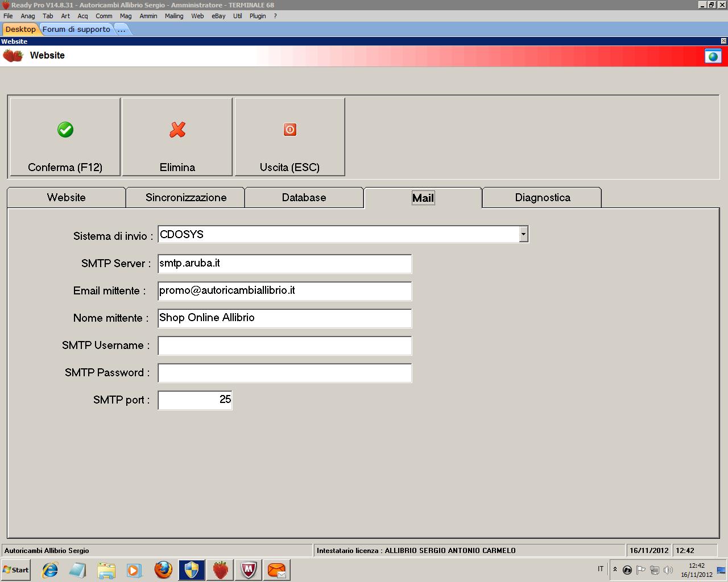This screenshot has height=582, width=728.
Task: Click the SMTP Username input field
Action: pyautogui.click(x=285, y=346)
